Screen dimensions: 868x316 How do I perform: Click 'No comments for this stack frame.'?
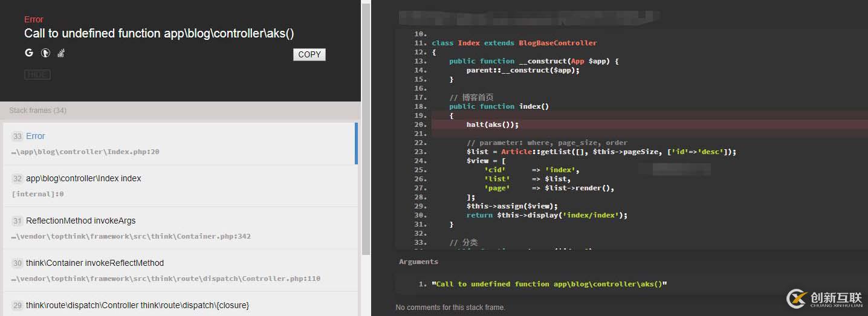click(450, 308)
